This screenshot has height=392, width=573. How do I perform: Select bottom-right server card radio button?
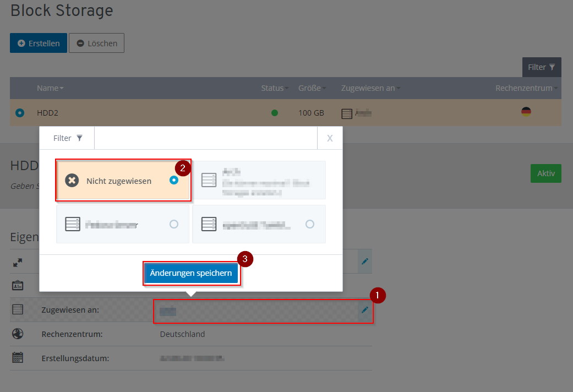pos(310,224)
